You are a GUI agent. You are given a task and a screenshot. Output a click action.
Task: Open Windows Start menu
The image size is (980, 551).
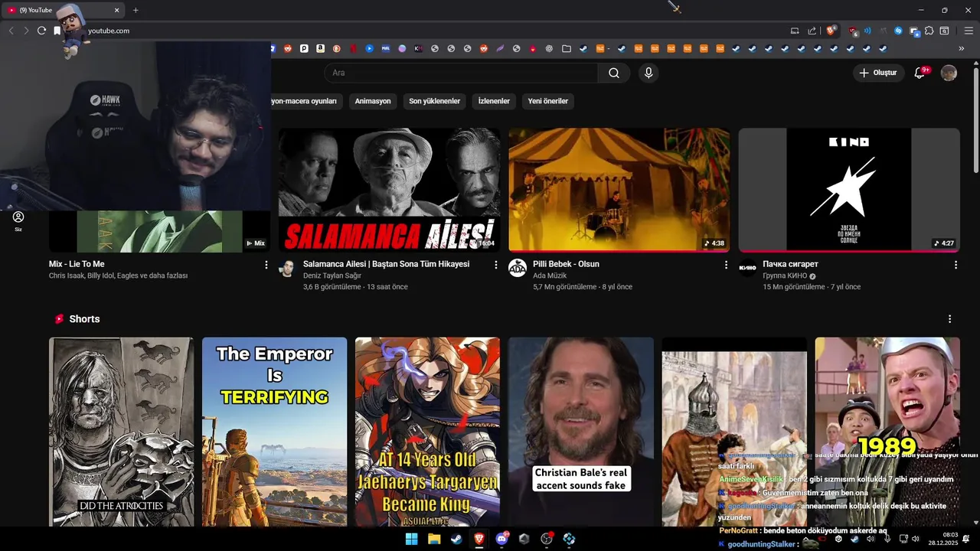click(x=411, y=539)
